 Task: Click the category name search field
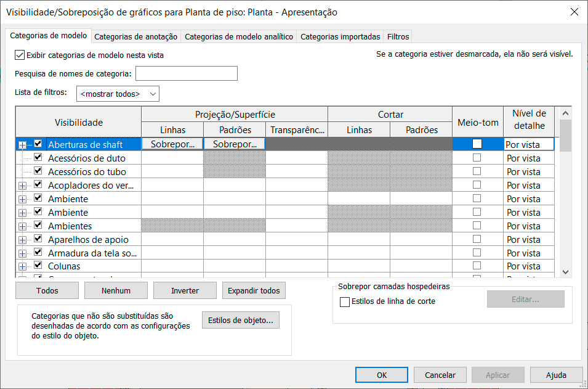tap(187, 73)
